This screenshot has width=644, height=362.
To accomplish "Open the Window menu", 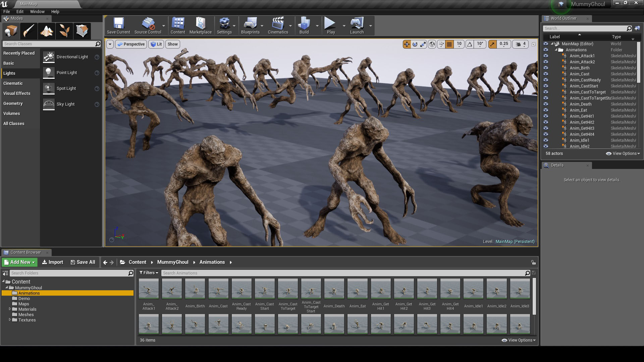I will click(37, 11).
